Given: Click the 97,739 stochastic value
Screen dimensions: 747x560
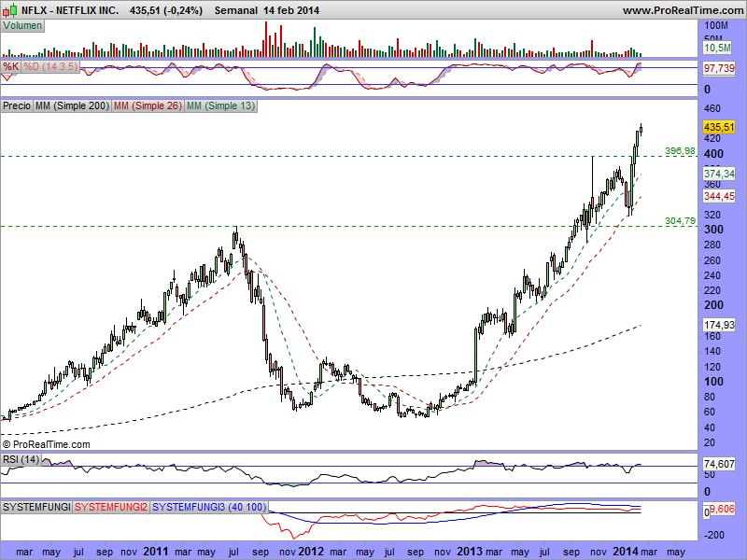Looking at the screenshot, I should point(719,68).
